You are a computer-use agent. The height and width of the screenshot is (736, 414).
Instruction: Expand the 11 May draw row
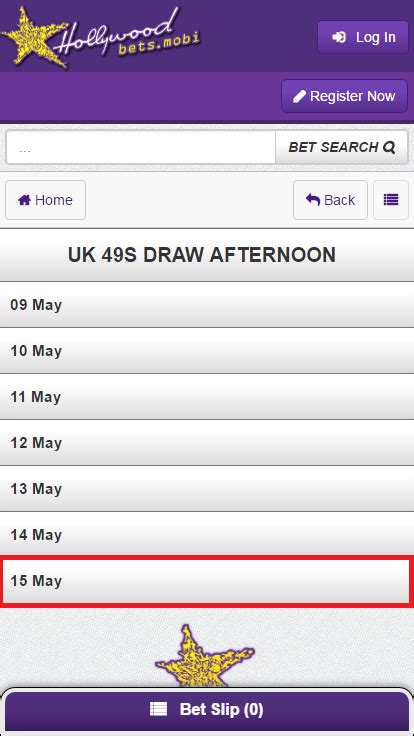[x=207, y=397]
